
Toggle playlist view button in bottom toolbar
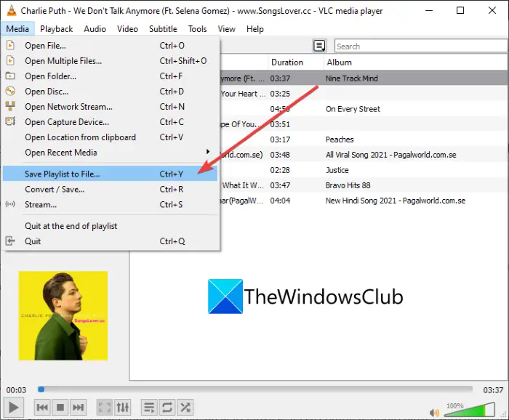point(149,408)
